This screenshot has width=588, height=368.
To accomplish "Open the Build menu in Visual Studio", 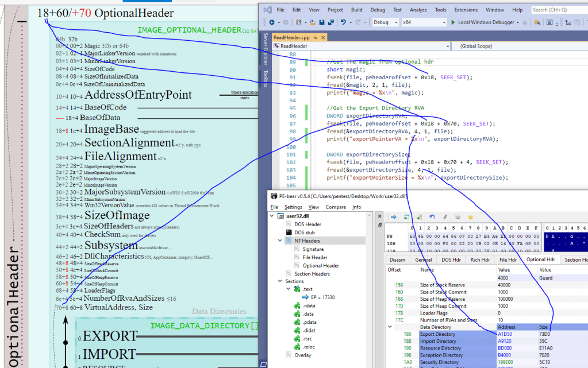I will tap(356, 10).
